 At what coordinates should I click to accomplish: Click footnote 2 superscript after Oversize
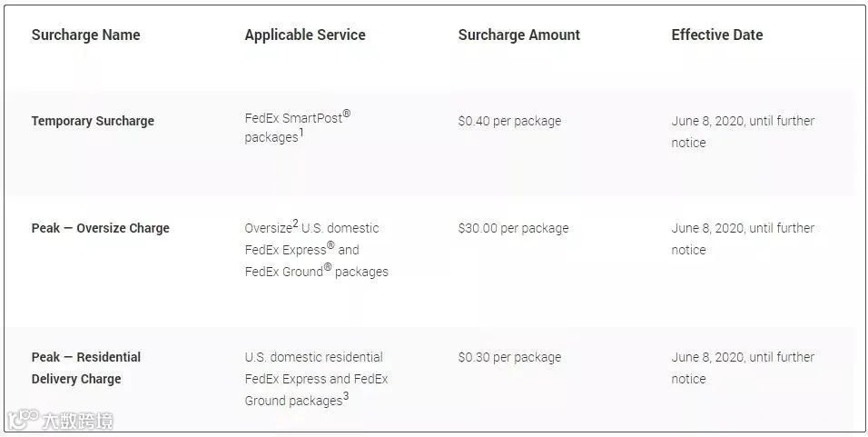pos(296,223)
